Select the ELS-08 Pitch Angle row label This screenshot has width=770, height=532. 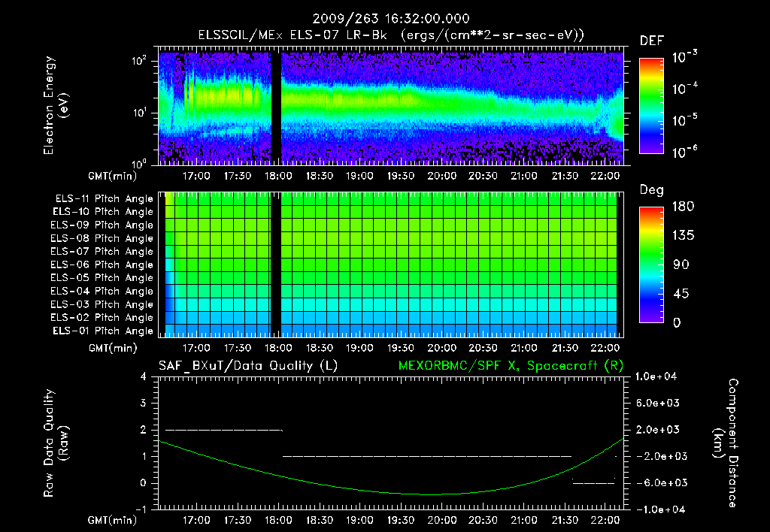[x=102, y=238]
